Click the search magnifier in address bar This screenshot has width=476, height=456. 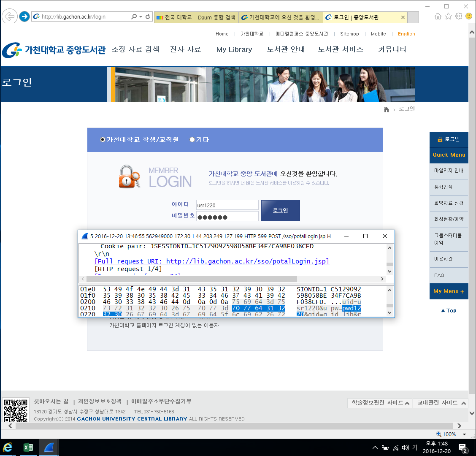click(x=134, y=17)
